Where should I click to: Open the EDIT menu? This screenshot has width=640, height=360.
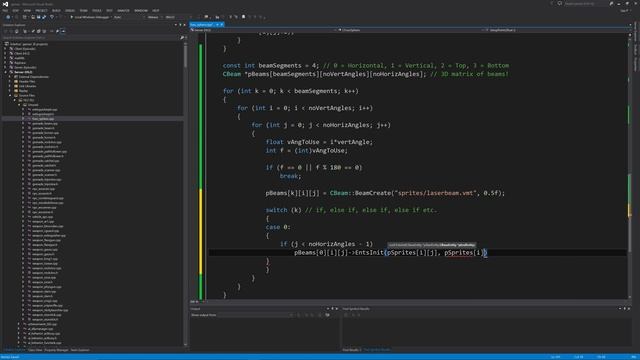click(x=16, y=11)
